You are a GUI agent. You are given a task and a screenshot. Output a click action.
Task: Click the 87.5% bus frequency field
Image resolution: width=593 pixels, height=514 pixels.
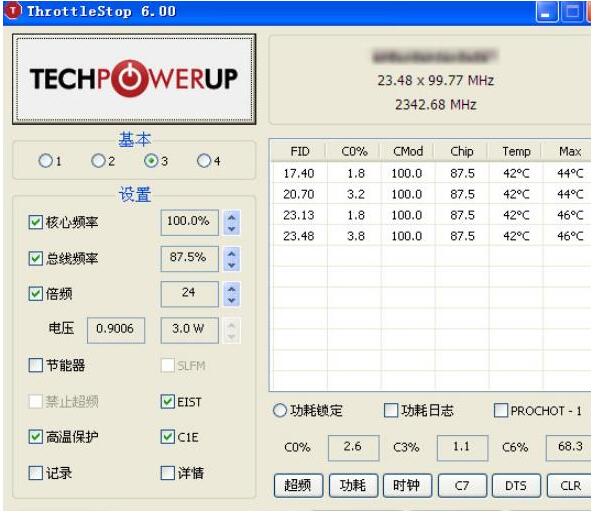tap(189, 259)
